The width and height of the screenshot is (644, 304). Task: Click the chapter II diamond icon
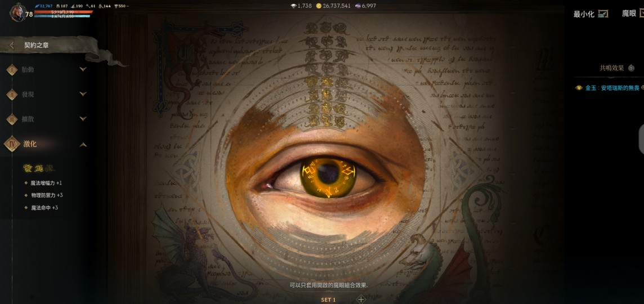(12, 95)
